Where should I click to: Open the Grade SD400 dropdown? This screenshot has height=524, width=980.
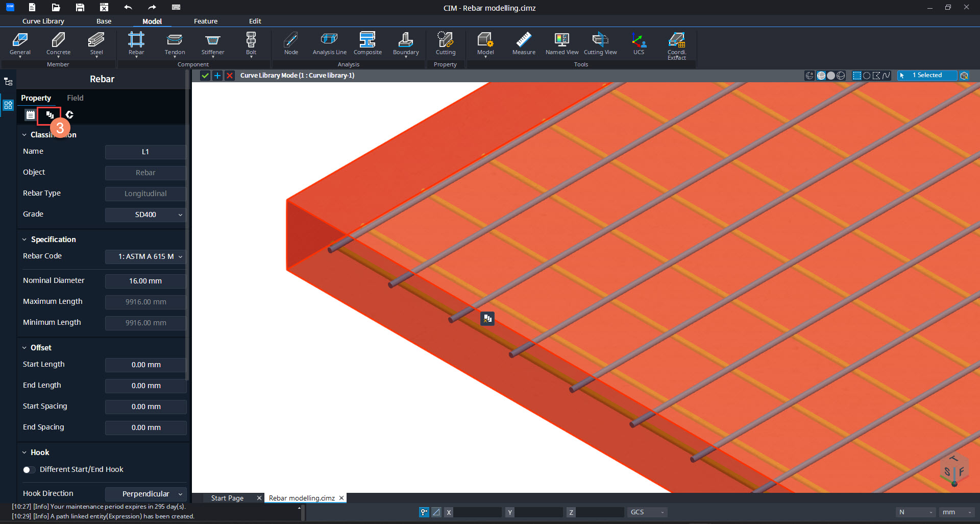tap(145, 215)
